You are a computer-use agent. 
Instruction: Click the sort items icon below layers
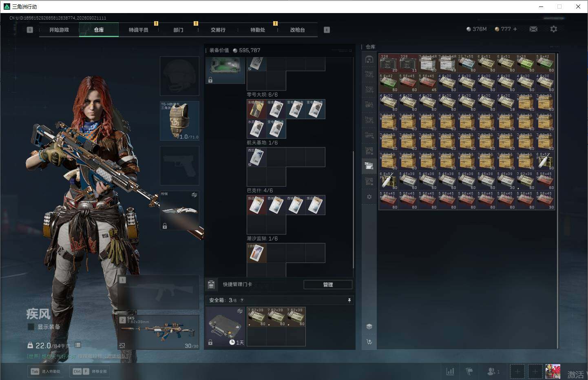(369, 342)
